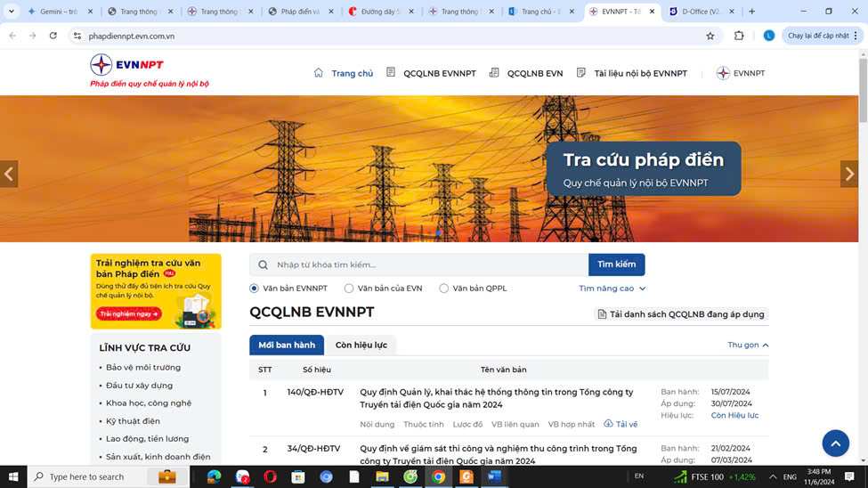868x488 pixels.
Task: Bookmark this page with star icon
Action: (710, 36)
